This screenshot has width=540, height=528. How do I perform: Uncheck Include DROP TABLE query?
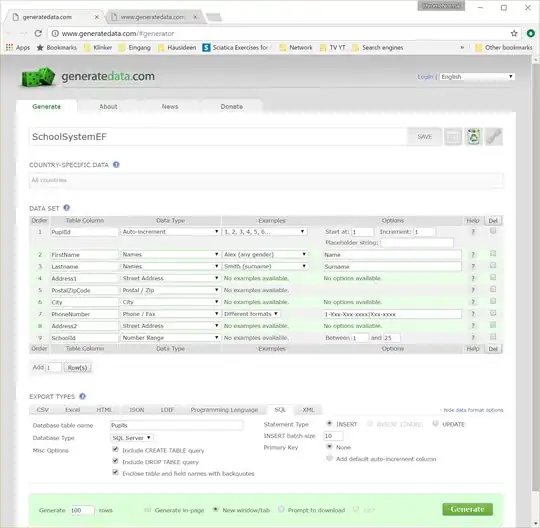115,461
